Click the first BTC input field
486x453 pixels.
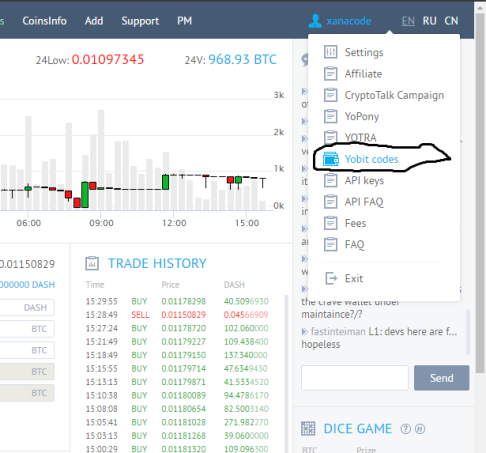(x=27, y=329)
